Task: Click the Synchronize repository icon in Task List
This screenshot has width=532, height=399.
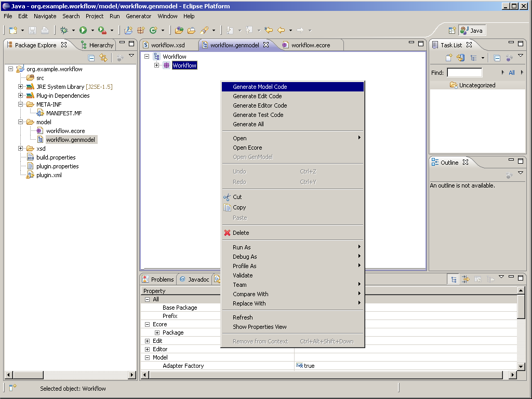Action: click(460, 58)
